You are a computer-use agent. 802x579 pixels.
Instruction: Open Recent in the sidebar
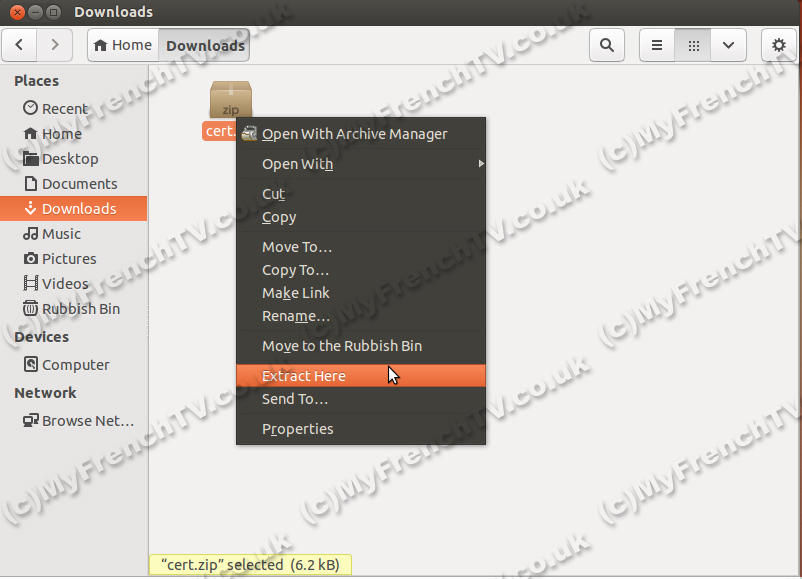64,109
